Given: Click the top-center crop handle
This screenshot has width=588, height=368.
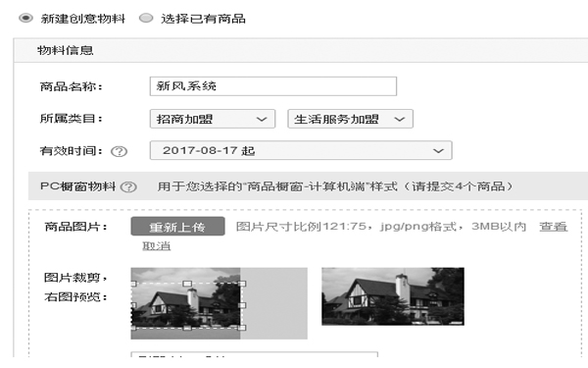Looking at the screenshot, I should [187, 284].
